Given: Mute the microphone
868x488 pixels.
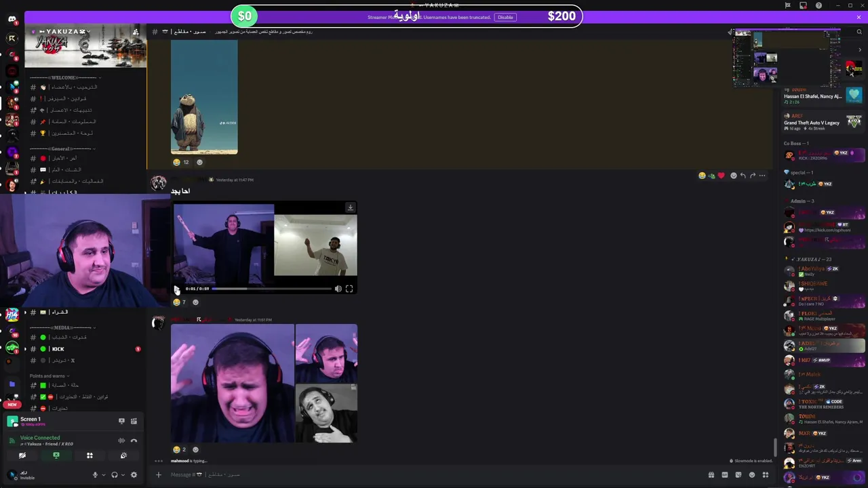Looking at the screenshot, I should click(95, 475).
